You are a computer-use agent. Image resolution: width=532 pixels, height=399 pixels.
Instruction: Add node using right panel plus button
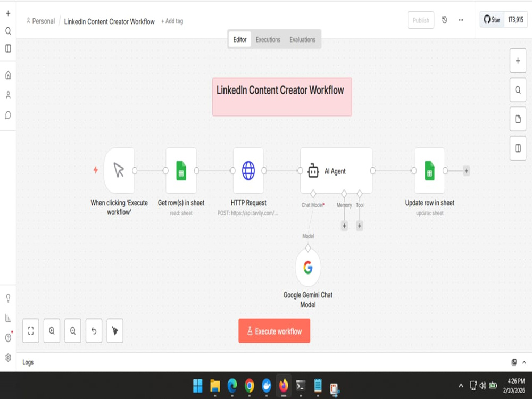[518, 61]
